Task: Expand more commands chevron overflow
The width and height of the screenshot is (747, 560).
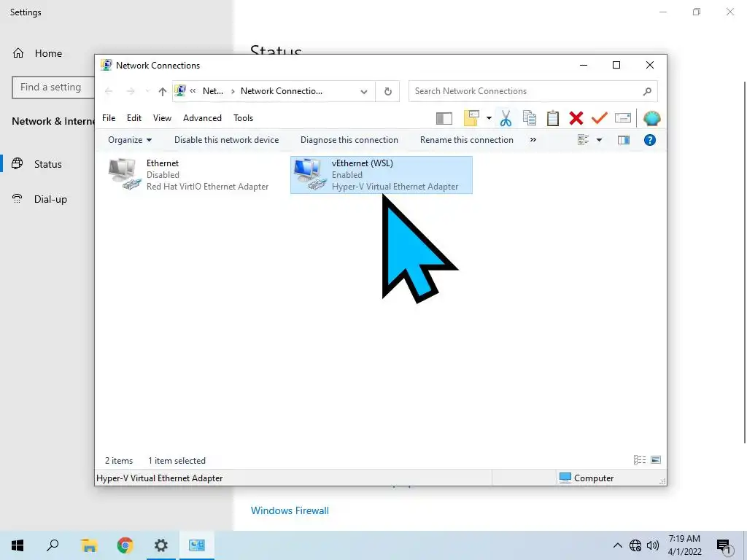Action: 533,139
